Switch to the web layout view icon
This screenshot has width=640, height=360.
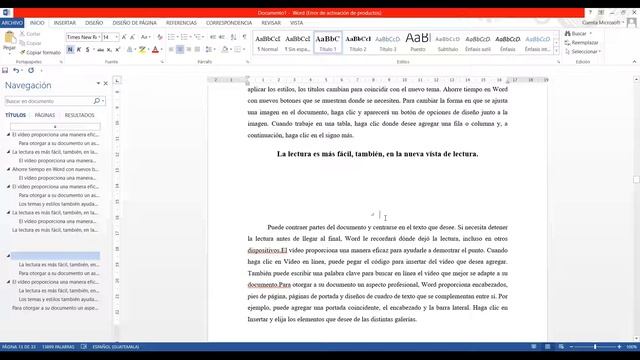coord(561,347)
